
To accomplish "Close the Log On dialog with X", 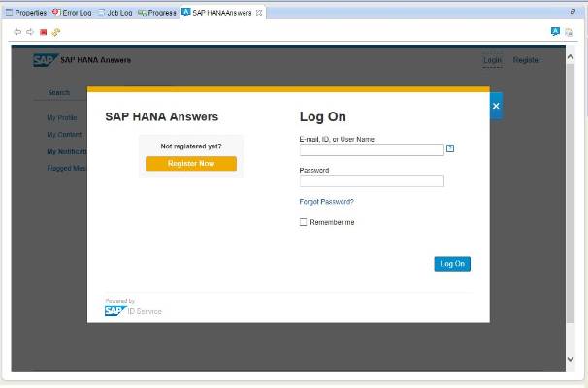I will 496,106.
